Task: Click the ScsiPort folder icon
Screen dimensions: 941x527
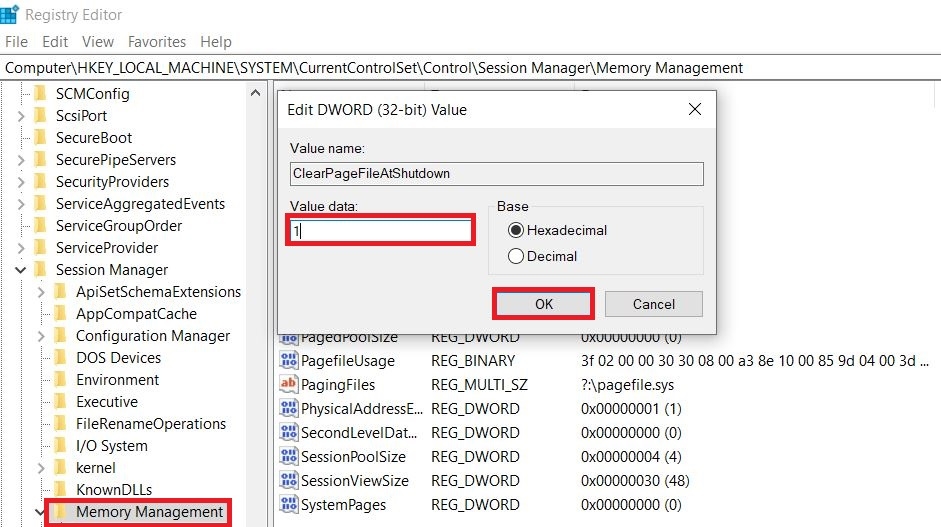Action: (x=40, y=116)
